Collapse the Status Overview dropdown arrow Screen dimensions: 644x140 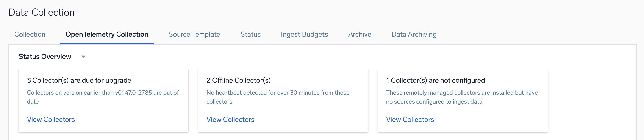point(83,57)
